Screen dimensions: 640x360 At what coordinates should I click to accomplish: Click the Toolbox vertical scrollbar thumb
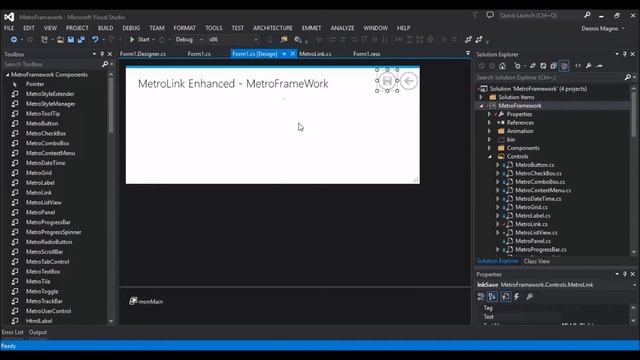click(x=111, y=104)
